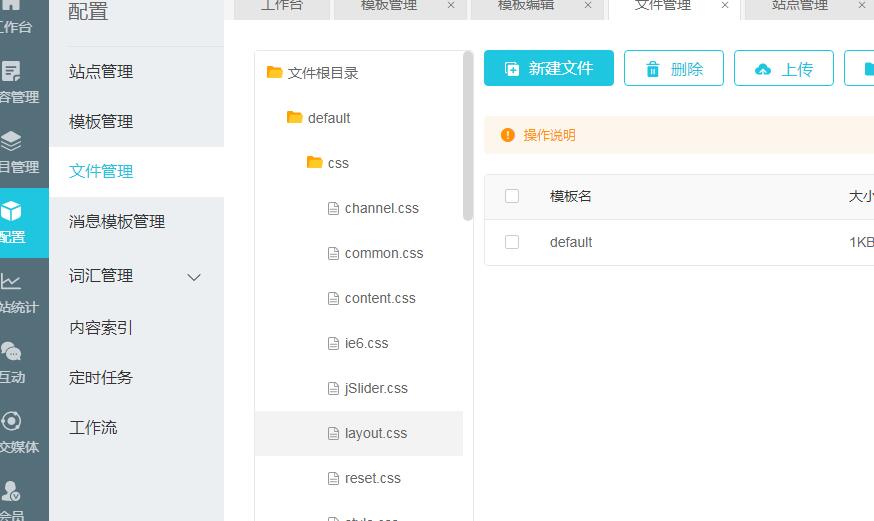This screenshot has height=521, width=874.
Task: Select the configuration cube icon in sidebar
Action: (x=12, y=212)
